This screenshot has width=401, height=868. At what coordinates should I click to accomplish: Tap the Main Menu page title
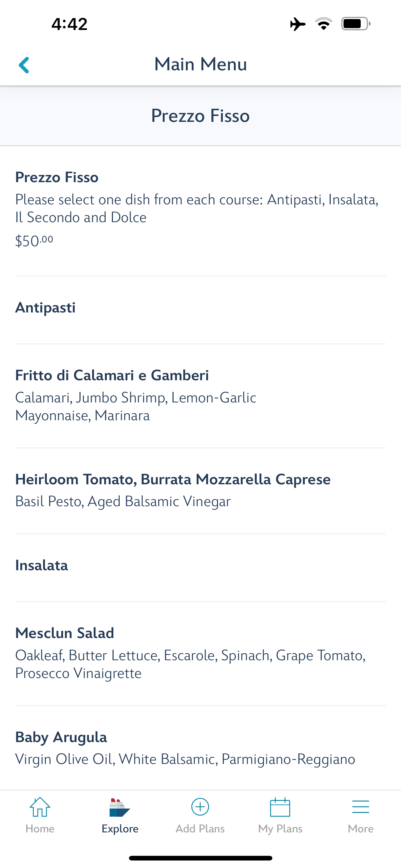coord(200,64)
